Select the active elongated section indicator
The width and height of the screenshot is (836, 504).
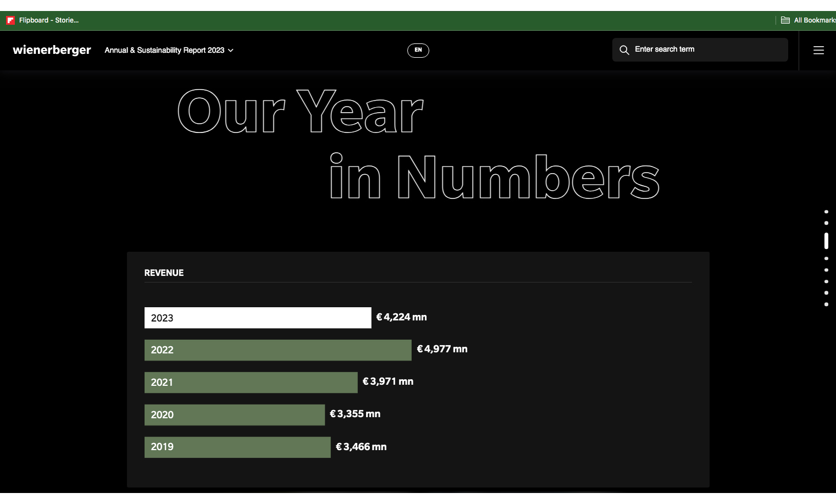[826, 241]
